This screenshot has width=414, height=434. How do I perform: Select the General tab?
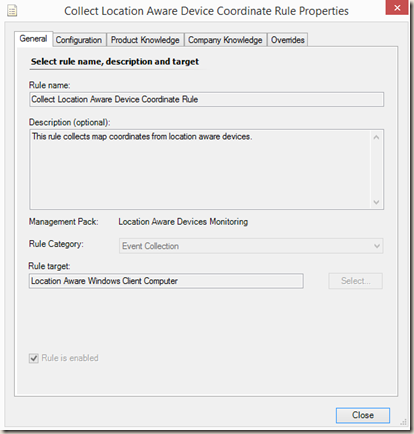[33, 39]
